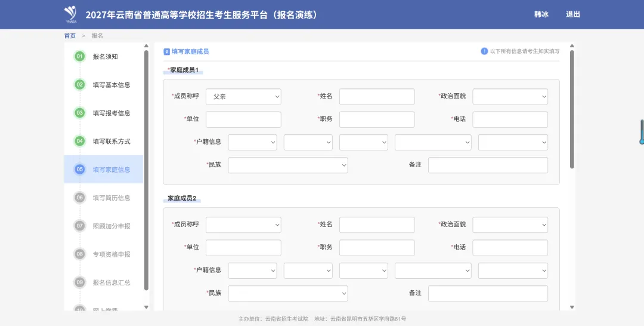Click 姓名 field of 家庭成员2
The height and width of the screenshot is (326, 644).
377,225
